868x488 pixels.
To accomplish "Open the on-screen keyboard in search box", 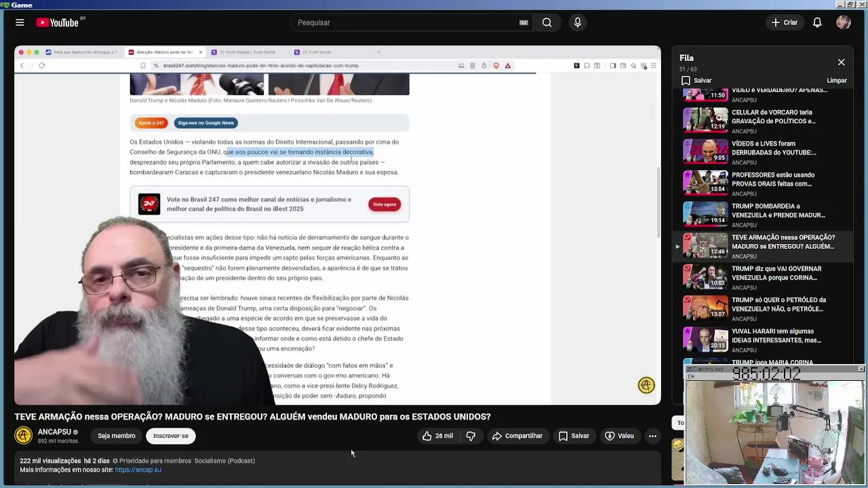I will click(524, 22).
